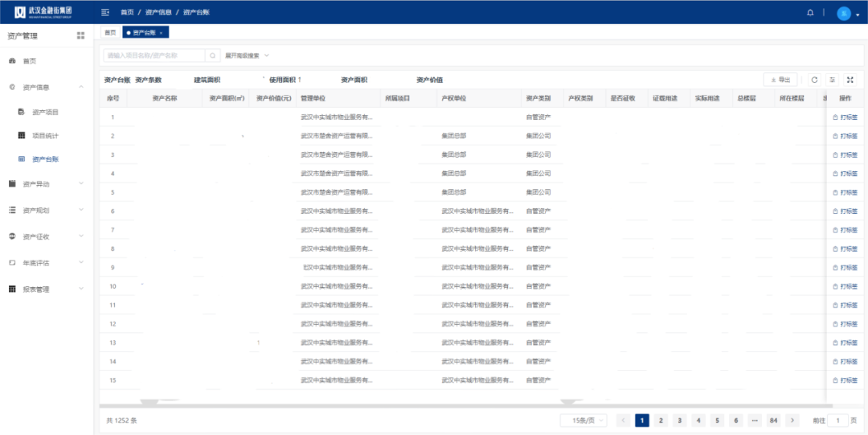Click 首页 in the breadcrumb

127,12
